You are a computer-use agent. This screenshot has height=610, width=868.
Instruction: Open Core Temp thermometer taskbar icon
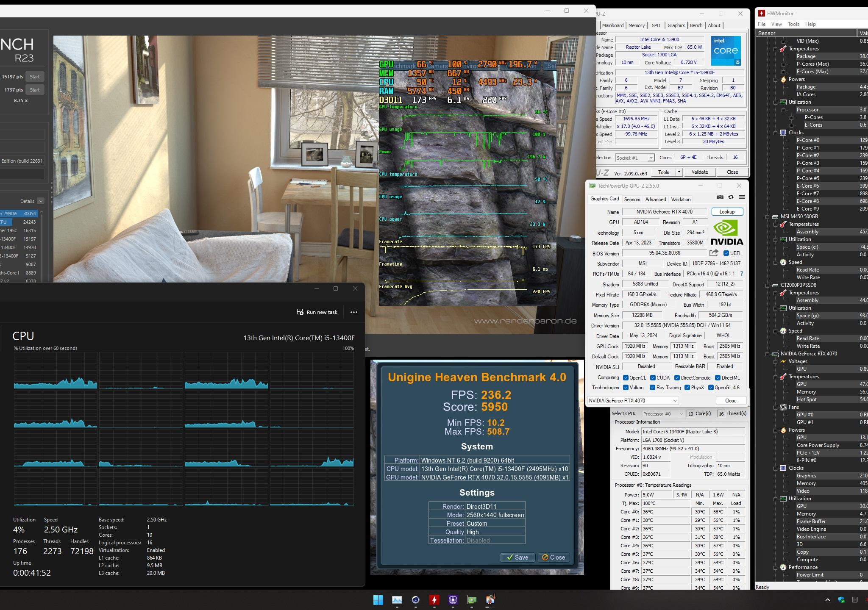tap(490, 600)
